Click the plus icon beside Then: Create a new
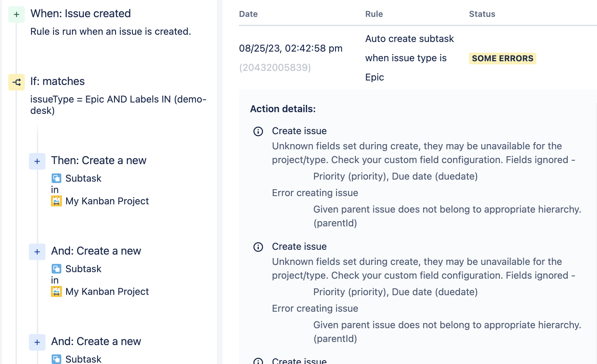 (37, 161)
